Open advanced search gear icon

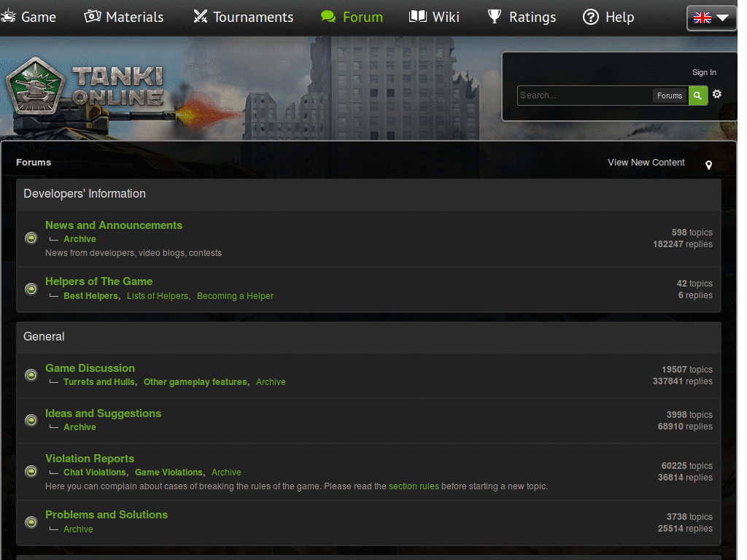click(x=717, y=94)
